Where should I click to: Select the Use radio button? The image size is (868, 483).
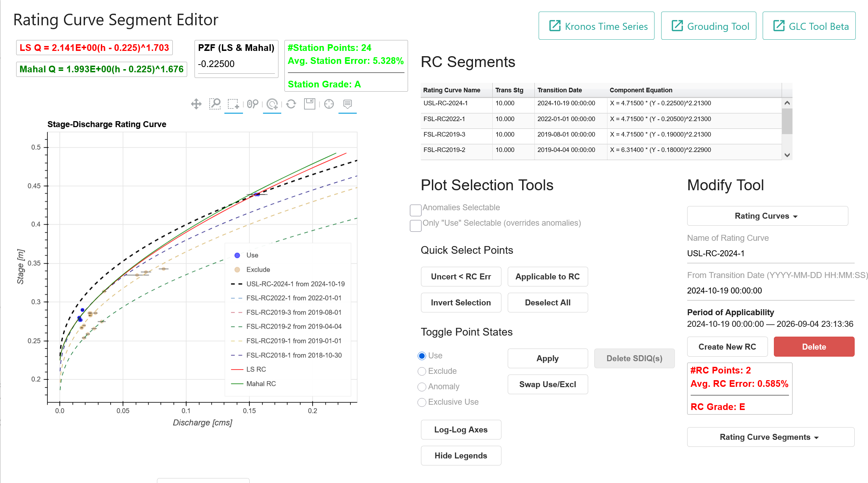(x=422, y=356)
